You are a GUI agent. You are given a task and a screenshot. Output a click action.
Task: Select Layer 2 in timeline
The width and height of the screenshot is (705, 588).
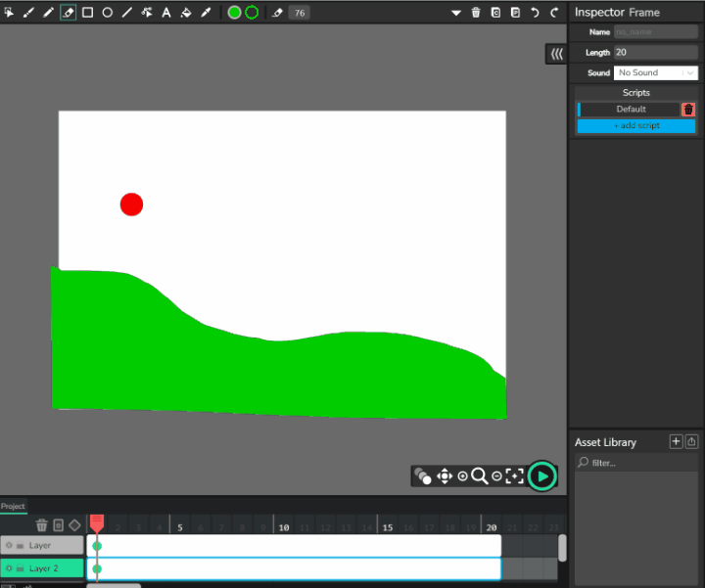pos(42,568)
